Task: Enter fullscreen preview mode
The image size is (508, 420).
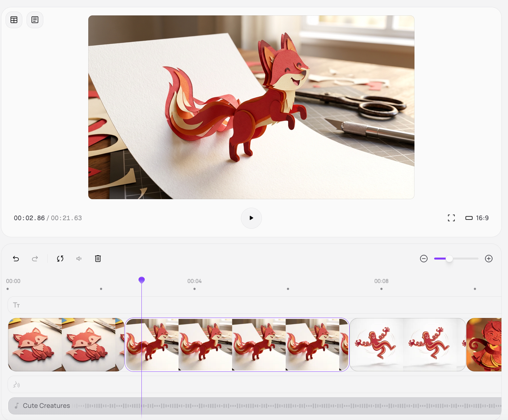Action: pyautogui.click(x=451, y=218)
